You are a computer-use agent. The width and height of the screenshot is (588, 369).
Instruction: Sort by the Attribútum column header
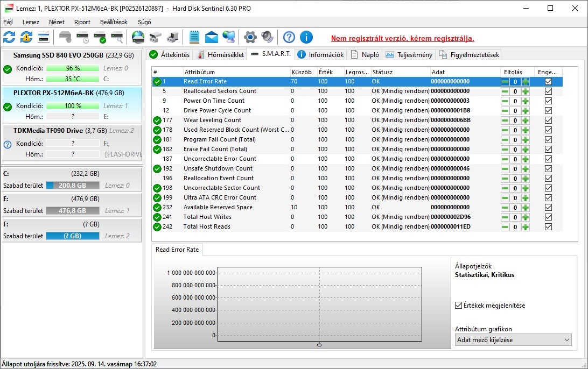click(x=236, y=72)
